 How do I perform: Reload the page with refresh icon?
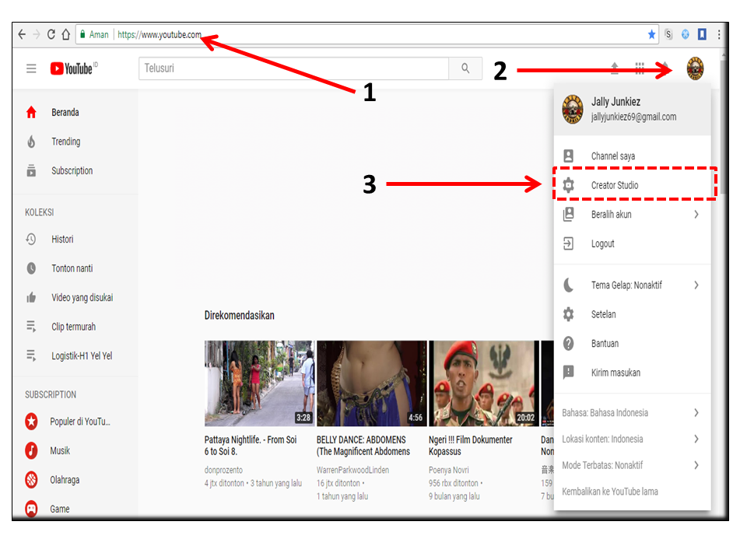(x=51, y=34)
